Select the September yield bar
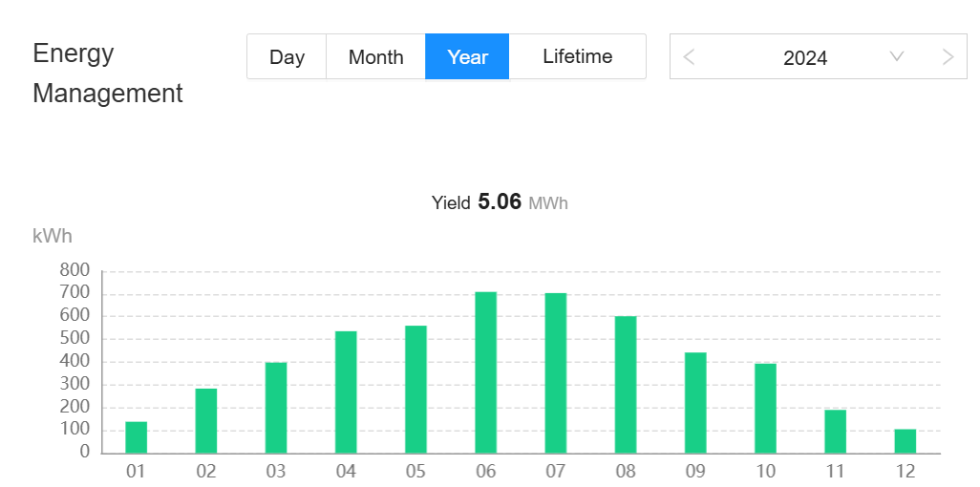 (x=695, y=403)
